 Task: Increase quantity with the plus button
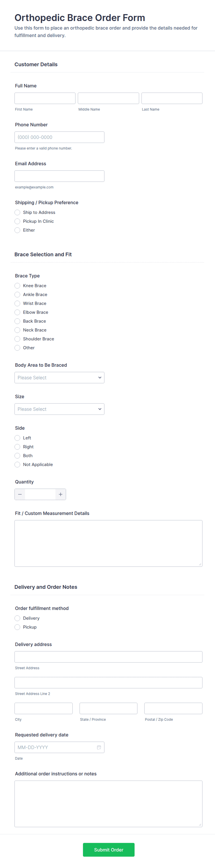tap(60, 494)
